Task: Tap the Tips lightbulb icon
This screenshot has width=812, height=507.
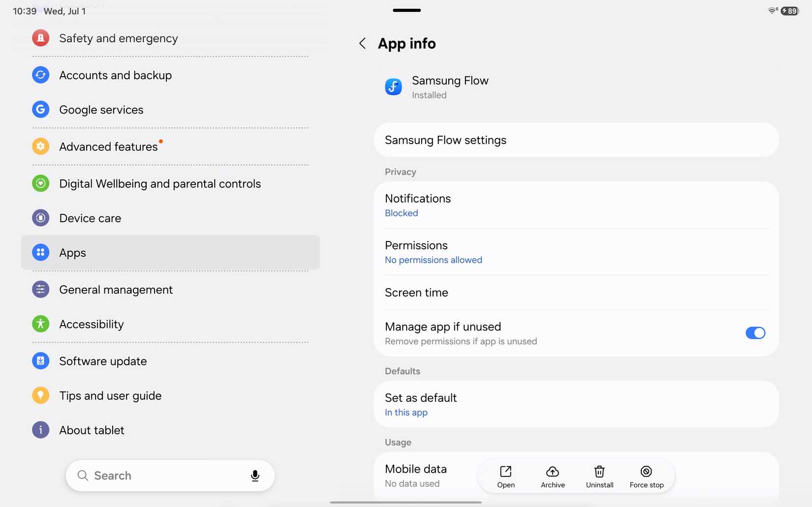Action: pyautogui.click(x=40, y=395)
